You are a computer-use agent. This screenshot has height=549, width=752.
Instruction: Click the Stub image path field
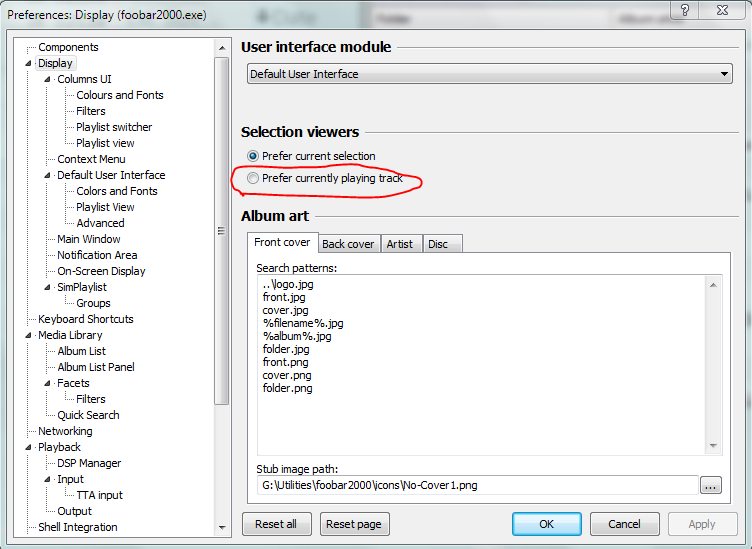[x=477, y=485]
